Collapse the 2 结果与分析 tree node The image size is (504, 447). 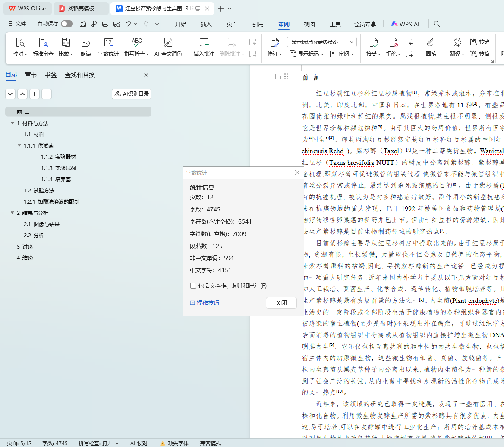[12, 213]
